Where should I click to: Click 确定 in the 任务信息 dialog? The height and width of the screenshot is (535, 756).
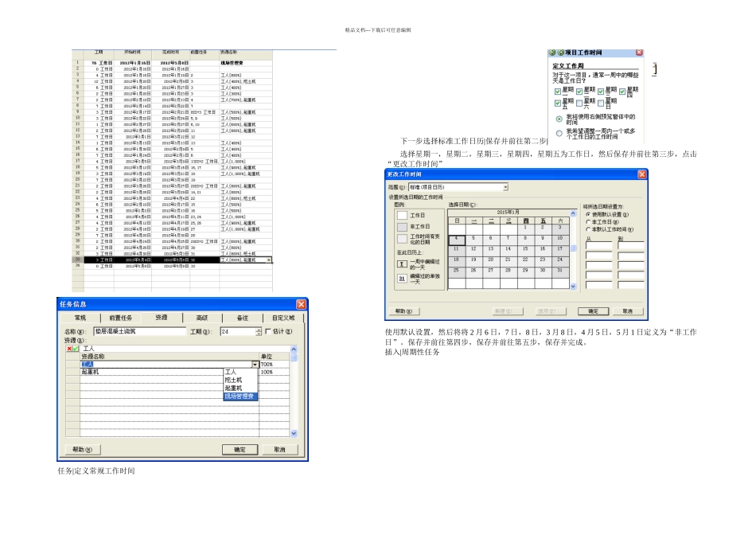tap(240, 450)
